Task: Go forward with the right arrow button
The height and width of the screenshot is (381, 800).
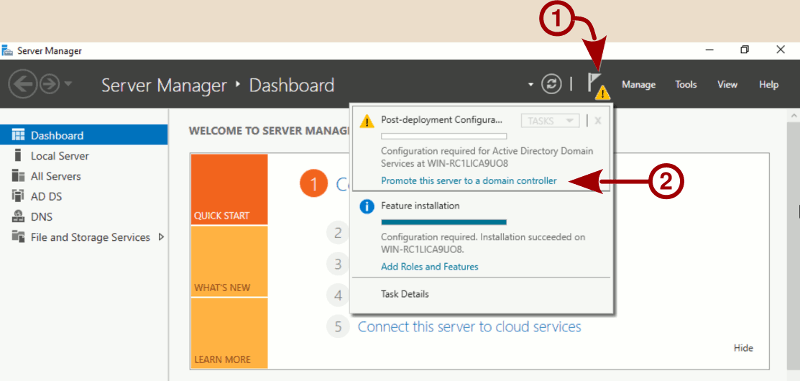Action: pos(50,84)
